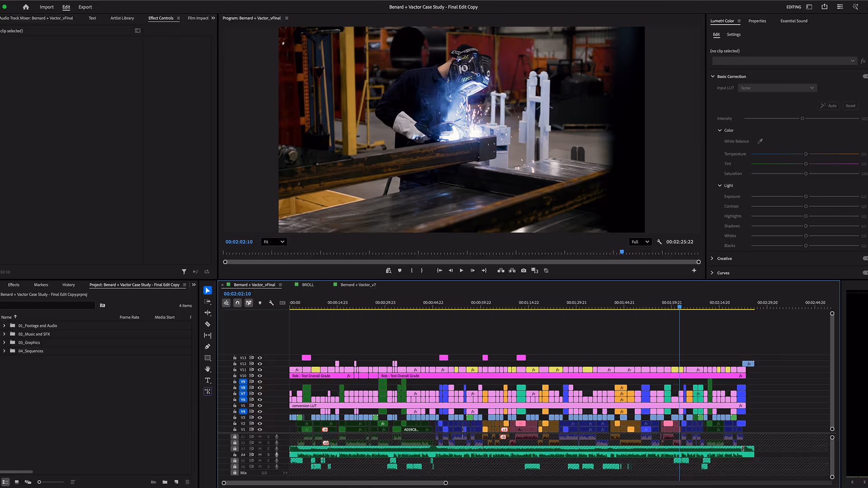Select the Razor tool
This screenshot has height=488, width=868.
tap(208, 324)
